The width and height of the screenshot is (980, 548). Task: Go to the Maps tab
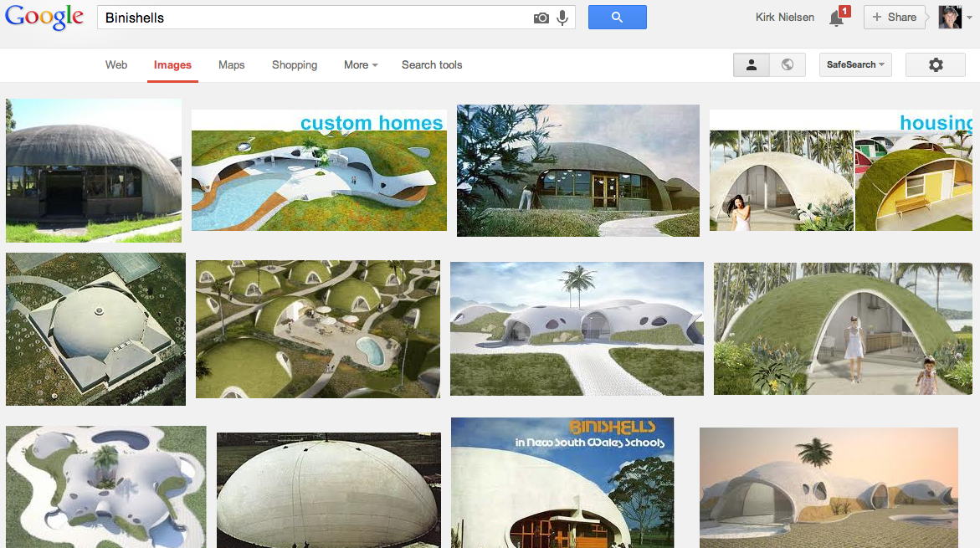pos(231,65)
